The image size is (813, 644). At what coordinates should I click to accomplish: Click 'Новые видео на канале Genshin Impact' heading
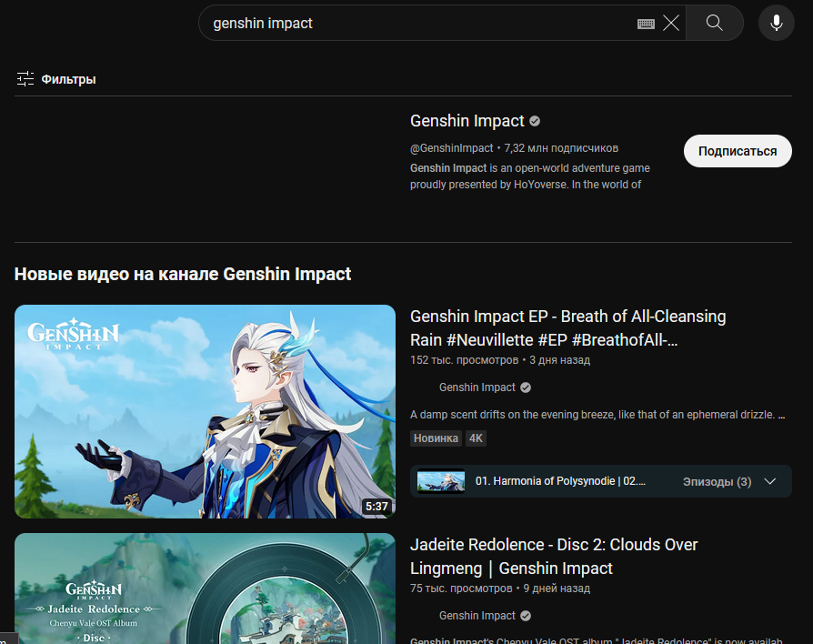click(x=183, y=274)
